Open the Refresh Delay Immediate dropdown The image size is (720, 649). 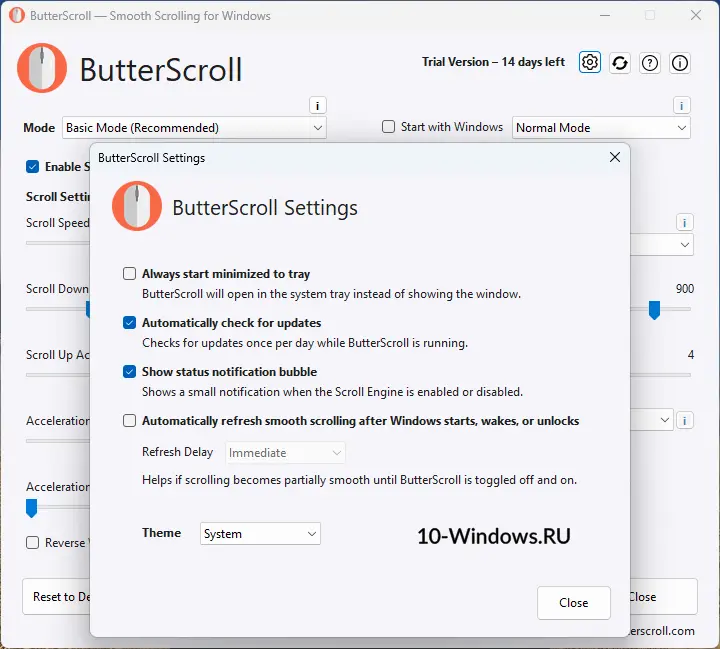pyautogui.click(x=285, y=453)
